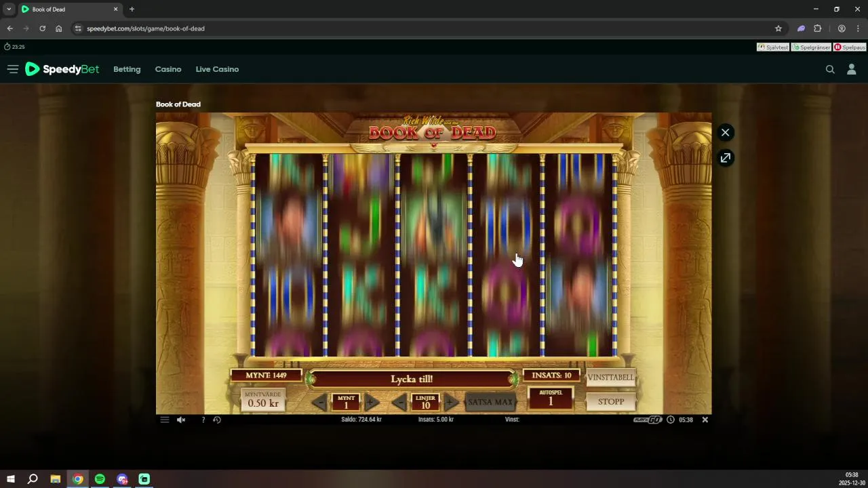Open the SpeedyBet hamburger menu
The image size is (868, 488).
coord(12,69)
